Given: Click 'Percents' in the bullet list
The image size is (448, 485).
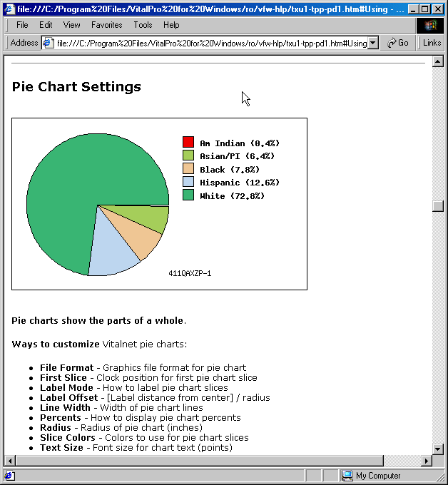Looking at the screenshot, I should [x=61, y=417].
